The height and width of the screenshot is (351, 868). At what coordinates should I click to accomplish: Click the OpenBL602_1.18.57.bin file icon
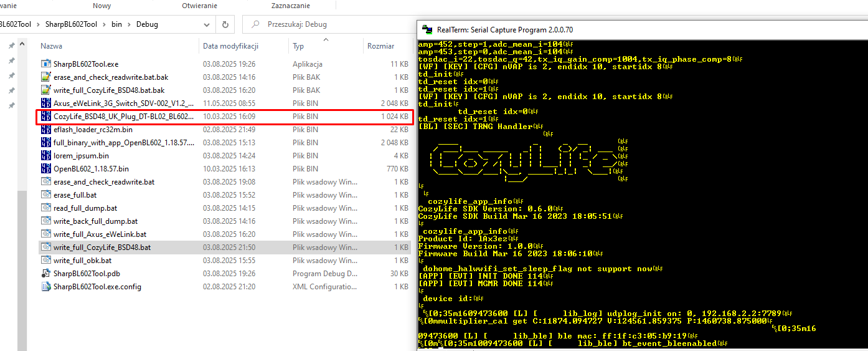[x=45, y=168]
